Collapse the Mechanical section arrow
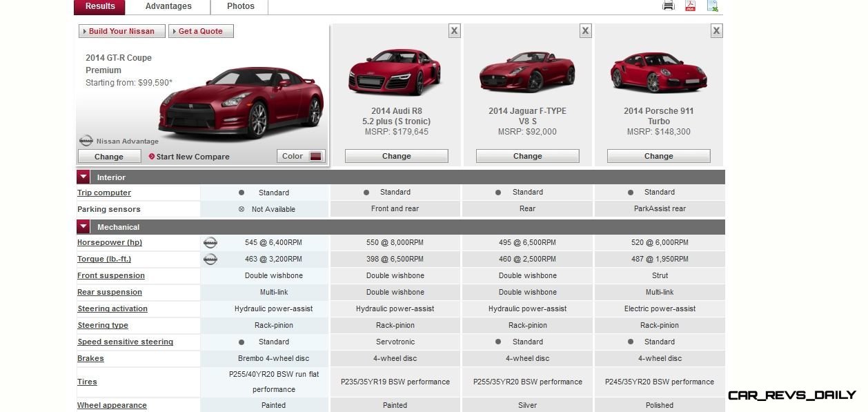 pos(83,227)
